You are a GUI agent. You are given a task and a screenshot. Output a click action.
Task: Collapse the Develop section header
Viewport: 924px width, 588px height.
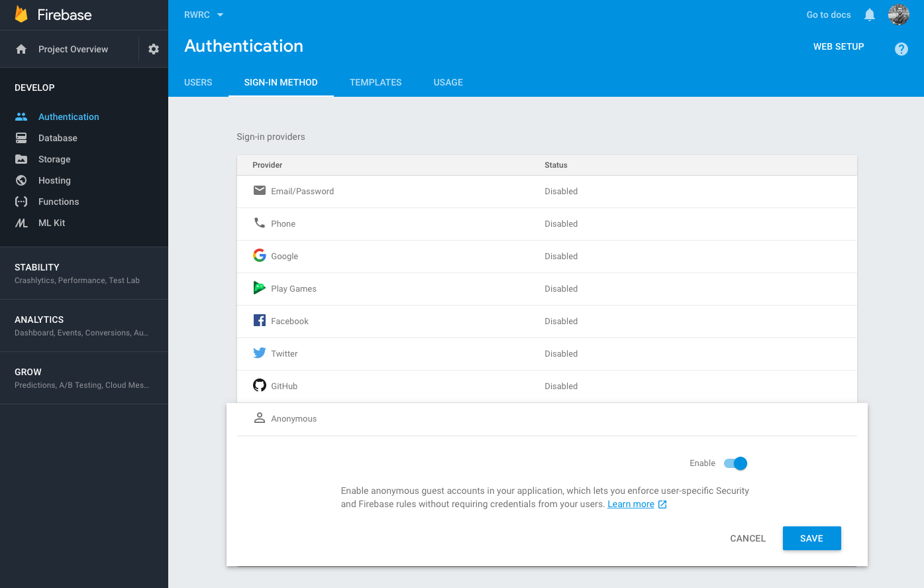coord(34,88)
